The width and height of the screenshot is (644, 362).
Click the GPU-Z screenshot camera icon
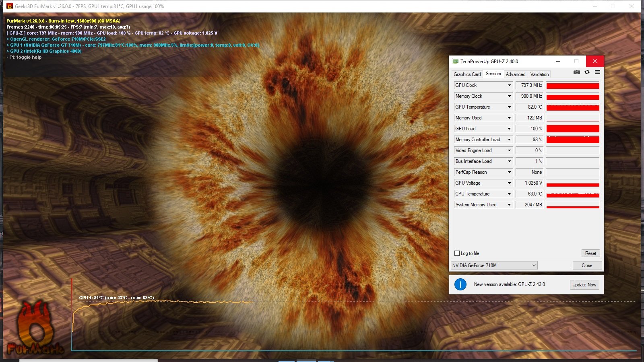pyautogui.click(x=577, y=72)
